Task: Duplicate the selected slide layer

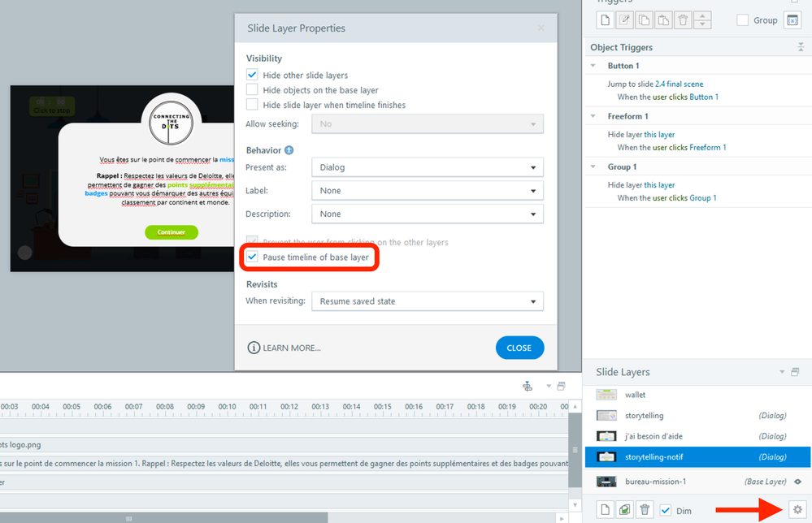Action: point(624,510)
